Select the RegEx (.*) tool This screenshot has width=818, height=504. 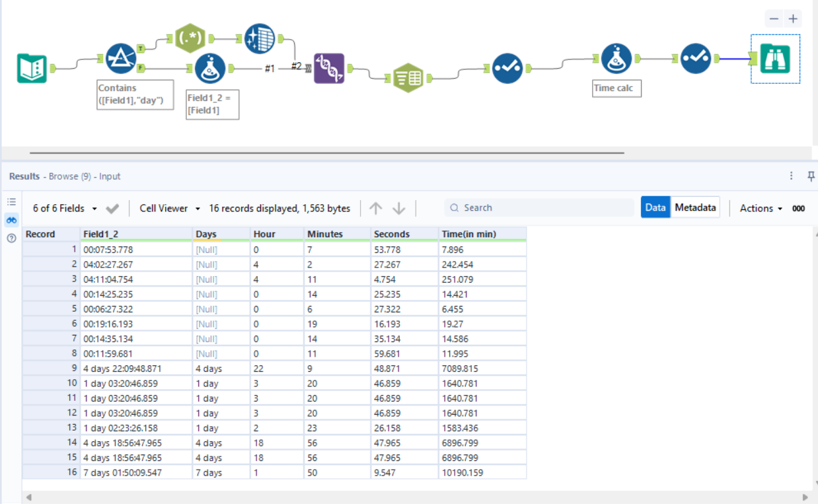190,38
